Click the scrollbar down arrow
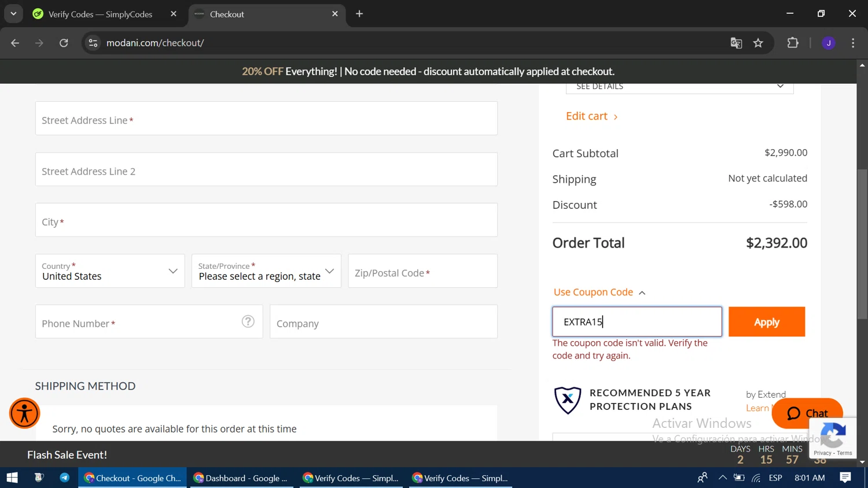The width and height of the screenshot is (868, 488). (x=862, y=462)
